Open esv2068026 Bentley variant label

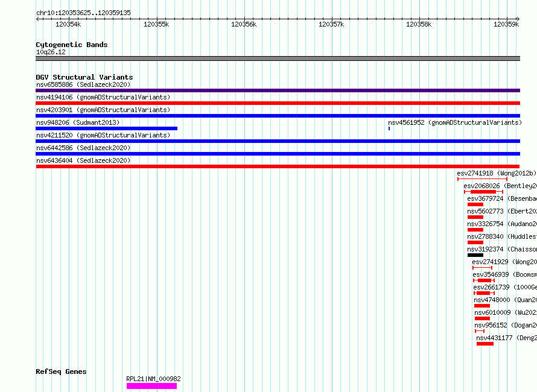(500, 186)
